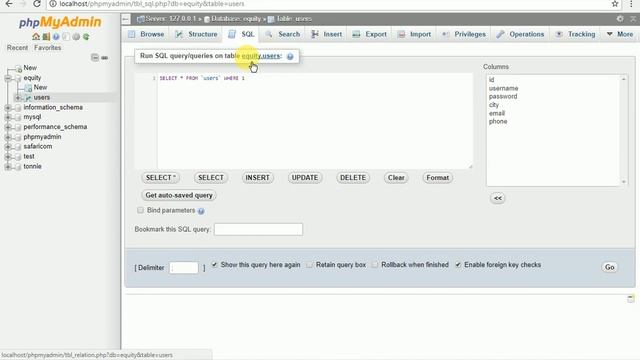Click the help icon beside equity.users title
Viewport: 640px width, 360px height.
[290, 56]
